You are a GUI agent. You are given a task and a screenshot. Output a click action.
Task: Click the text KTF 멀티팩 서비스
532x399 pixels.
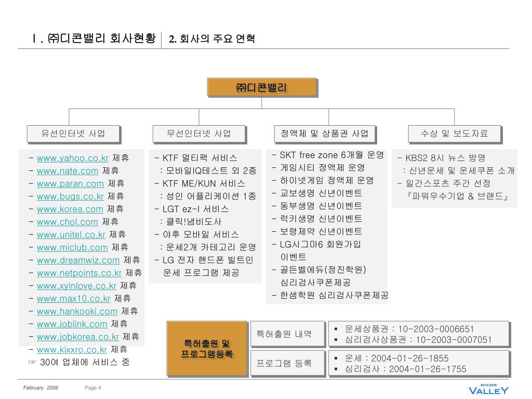tap(200, 158)
